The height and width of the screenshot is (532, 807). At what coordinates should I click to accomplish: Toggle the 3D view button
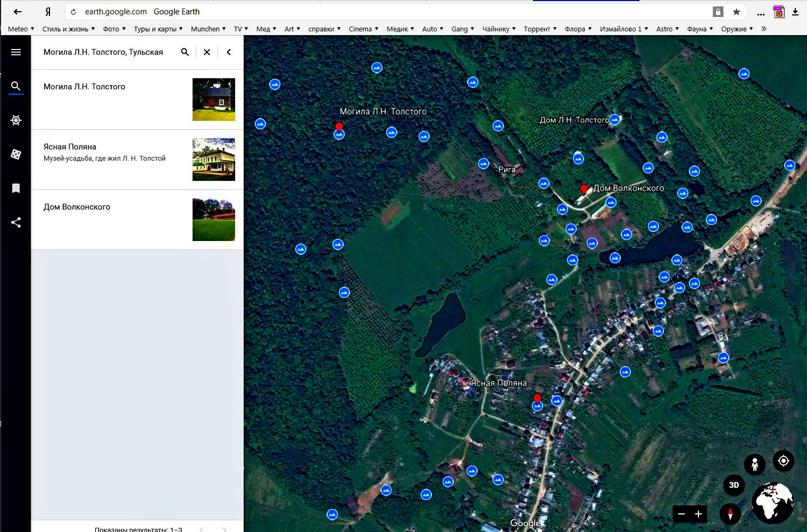tap(734, 485)
